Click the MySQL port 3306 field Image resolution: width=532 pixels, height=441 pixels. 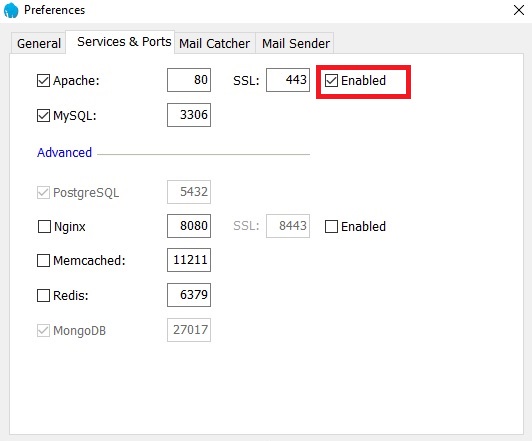click(189, 115)
